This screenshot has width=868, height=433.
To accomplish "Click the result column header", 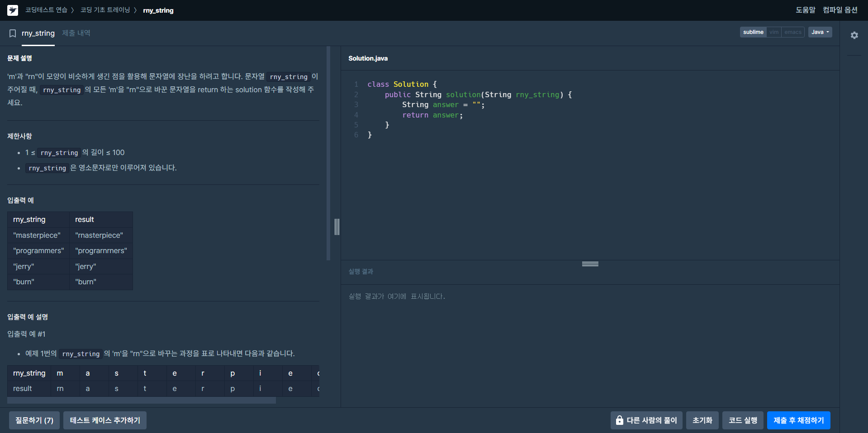I will (x=101, y=220).
